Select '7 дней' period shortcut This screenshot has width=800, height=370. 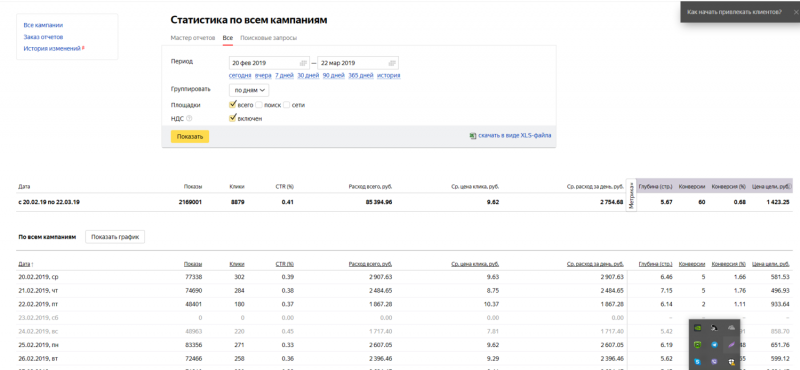(x=284, y=76)
